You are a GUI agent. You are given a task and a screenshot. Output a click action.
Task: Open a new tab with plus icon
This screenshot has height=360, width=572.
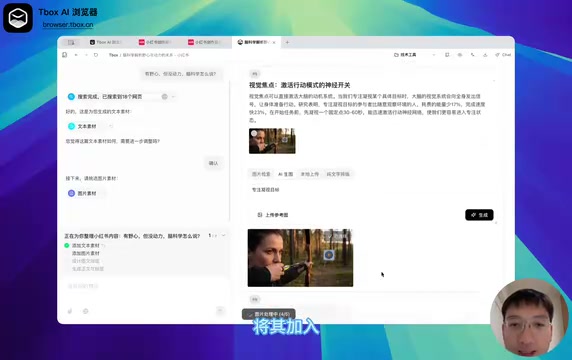(x=287, y=42)
